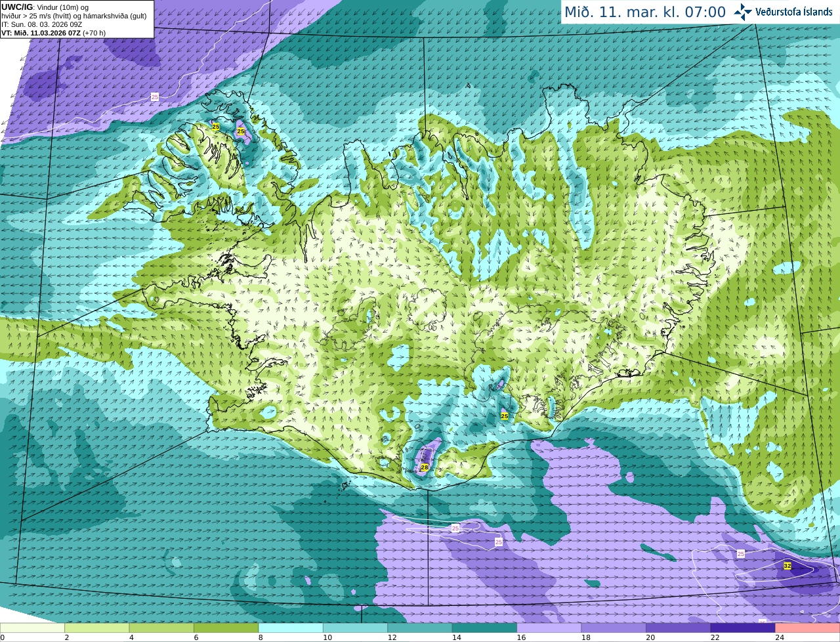
Task: Click the forecast time 'Mið. 11. mar. kl. 07:00'
Action: pos(645,12)
